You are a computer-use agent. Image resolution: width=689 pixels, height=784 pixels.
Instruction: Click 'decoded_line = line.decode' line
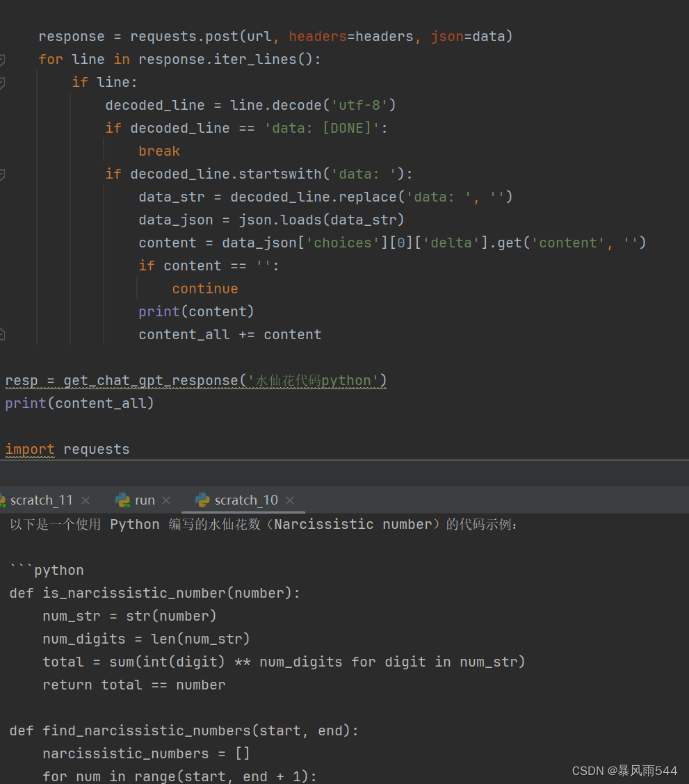[250, 105]
